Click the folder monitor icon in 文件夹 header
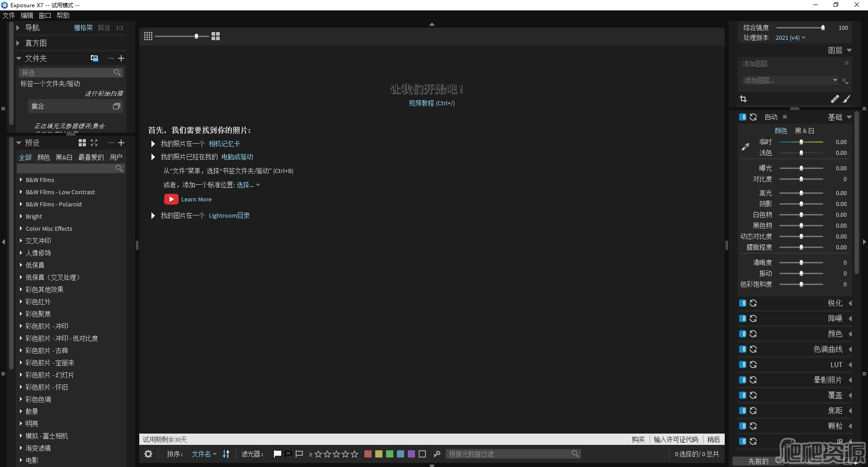868x467 pixels. (94, 58)
